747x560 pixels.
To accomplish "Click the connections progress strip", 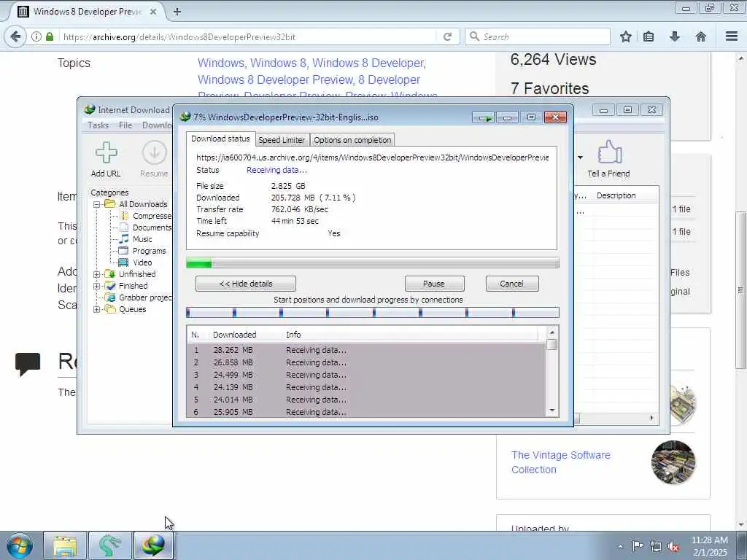I will point(373,312).
